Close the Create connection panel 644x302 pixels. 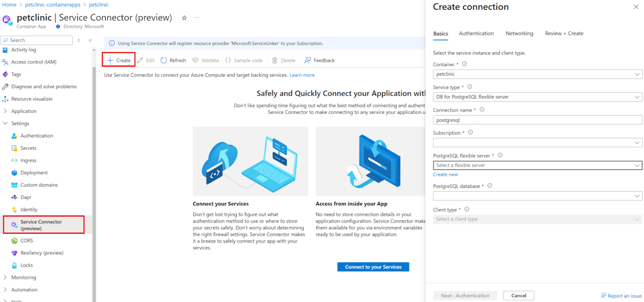(636, 7)
